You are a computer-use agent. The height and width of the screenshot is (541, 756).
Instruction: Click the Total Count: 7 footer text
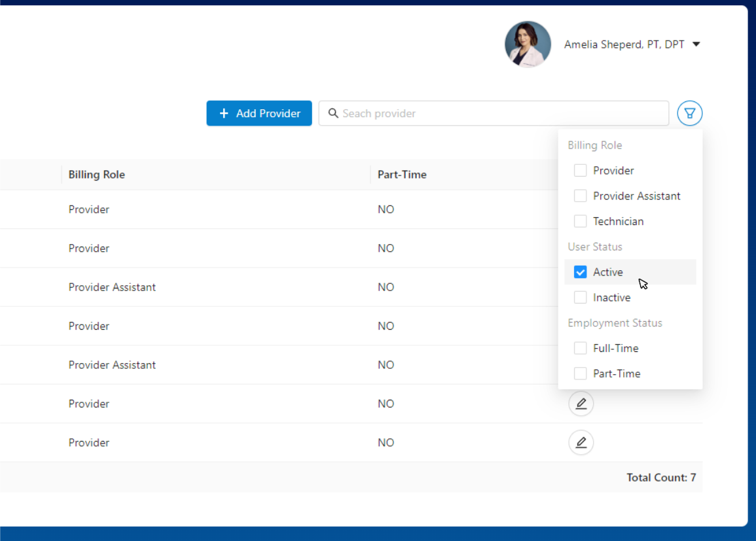tap(660, 478)
